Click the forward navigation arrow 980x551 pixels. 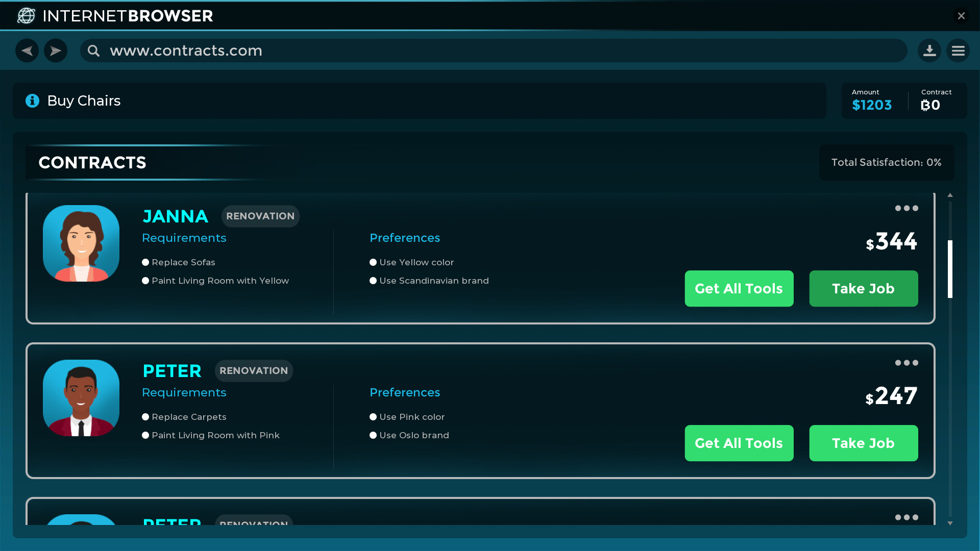56,51
